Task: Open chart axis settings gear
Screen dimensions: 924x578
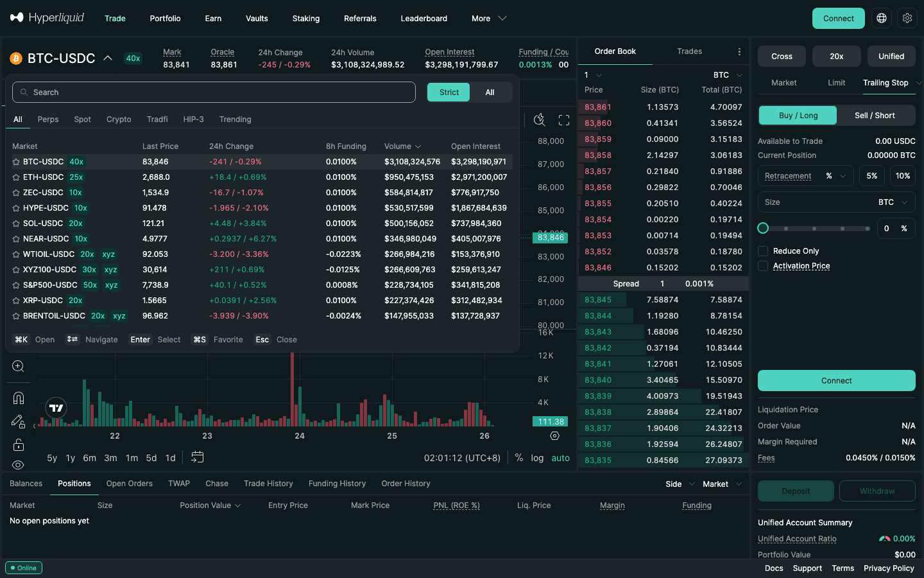Action: (x=555, y=436)
